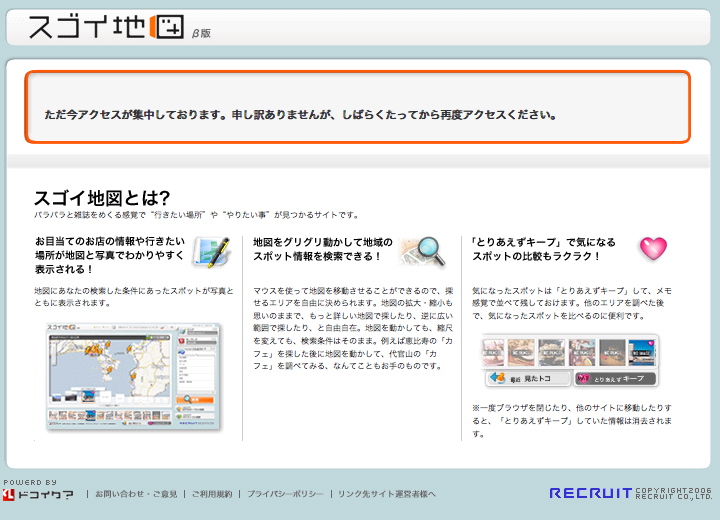Open the リンク先サイト運営者様へ link

click(387, 494)
